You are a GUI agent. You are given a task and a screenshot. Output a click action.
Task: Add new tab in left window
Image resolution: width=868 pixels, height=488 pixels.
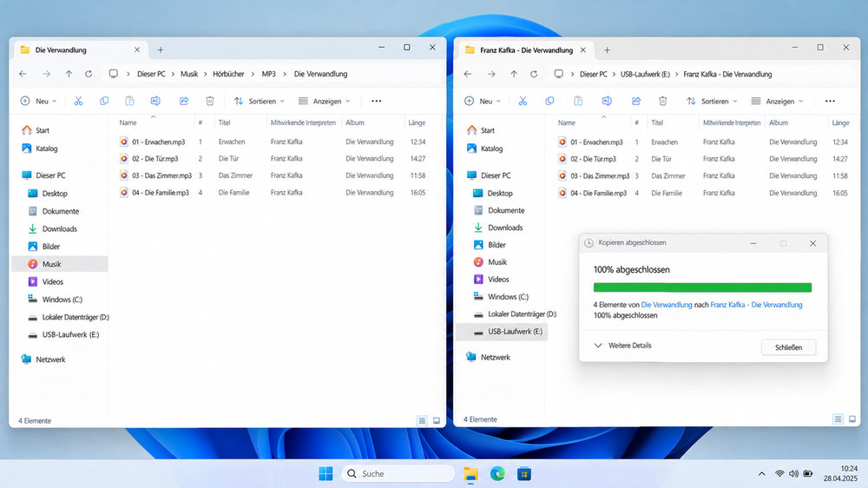pyautogui.click(x=161, y=49)
